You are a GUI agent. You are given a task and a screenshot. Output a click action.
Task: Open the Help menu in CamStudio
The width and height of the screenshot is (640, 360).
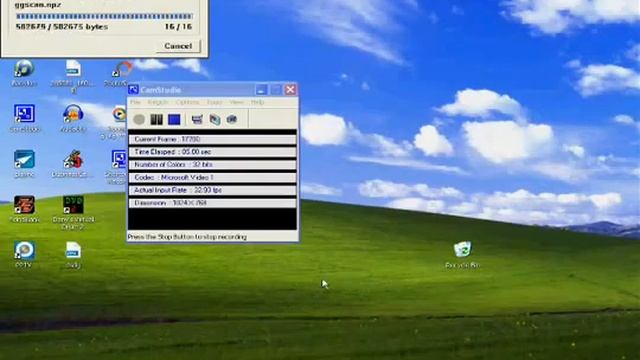257,102
